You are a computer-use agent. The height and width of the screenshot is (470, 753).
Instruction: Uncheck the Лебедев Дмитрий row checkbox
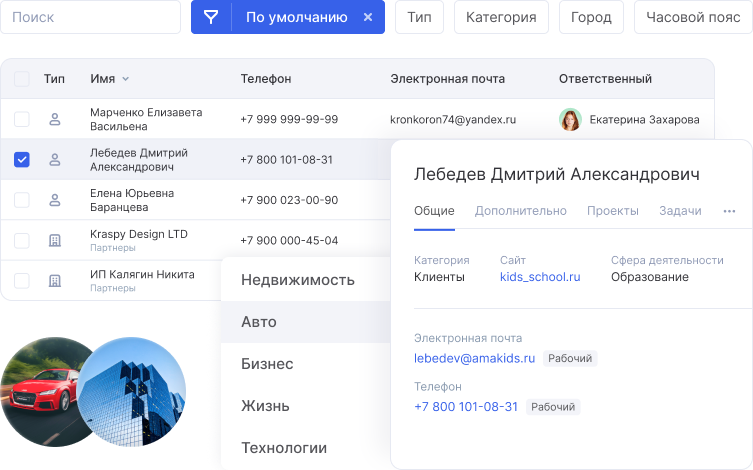(x=22, y=159)
